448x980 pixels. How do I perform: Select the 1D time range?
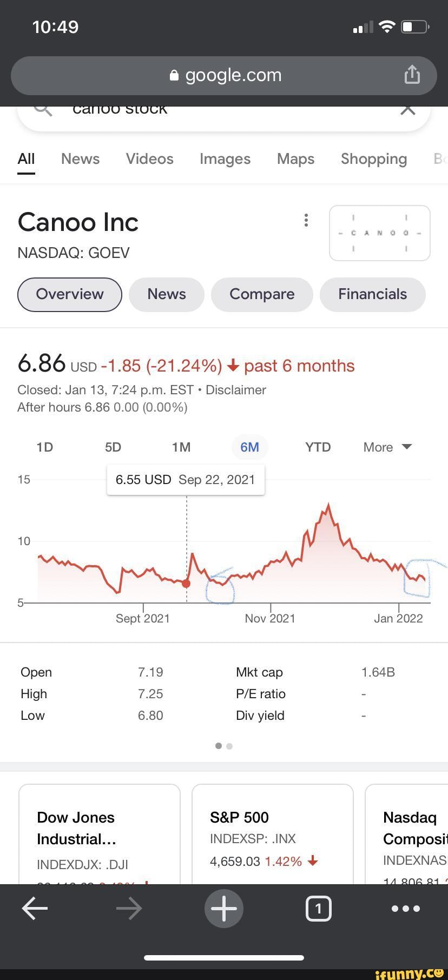[x=44, y=447]
